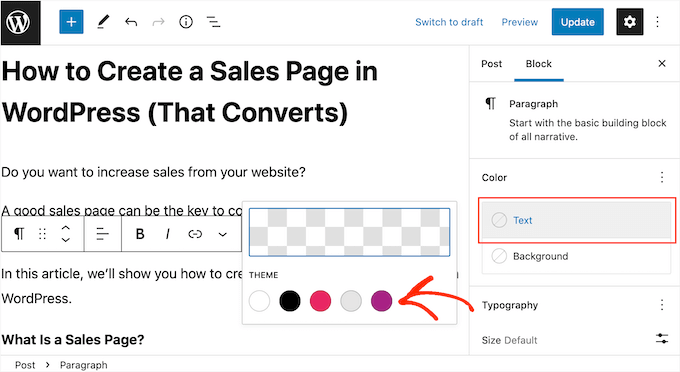Open the block inserter plus button
The height and width of the screenshot is (372, 680).
[x=71, y=22]
